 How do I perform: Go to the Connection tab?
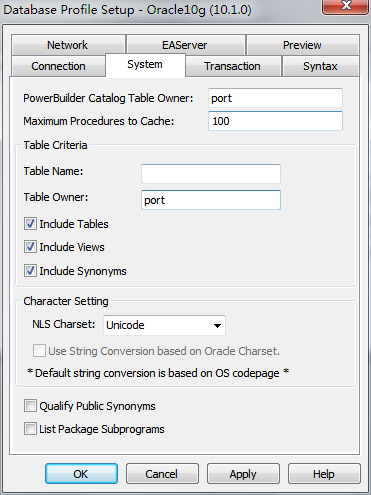tap(58, 66)
